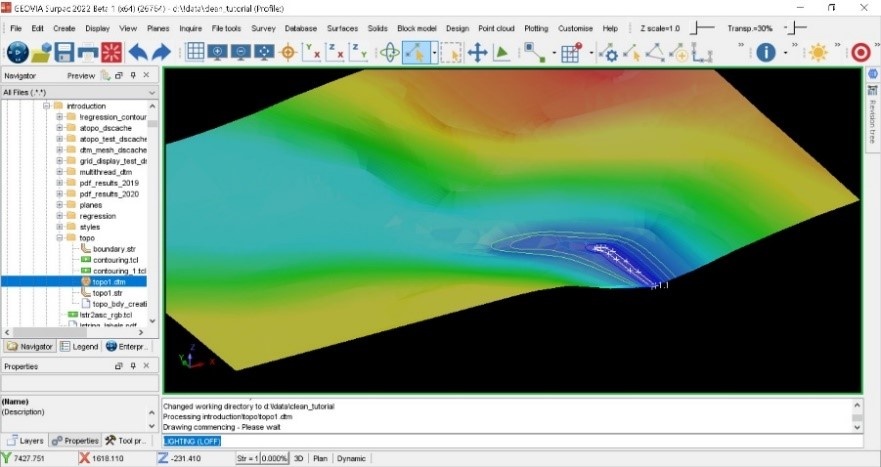Click the add point to segment icon
This screenshot has width=881, height=467.
[x=679, y=52]
